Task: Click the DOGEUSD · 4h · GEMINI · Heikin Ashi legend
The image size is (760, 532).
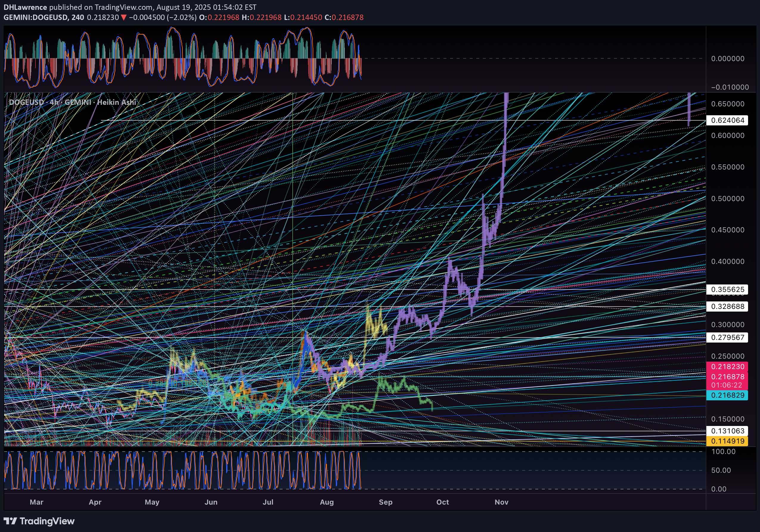Action: pos(72,102)
